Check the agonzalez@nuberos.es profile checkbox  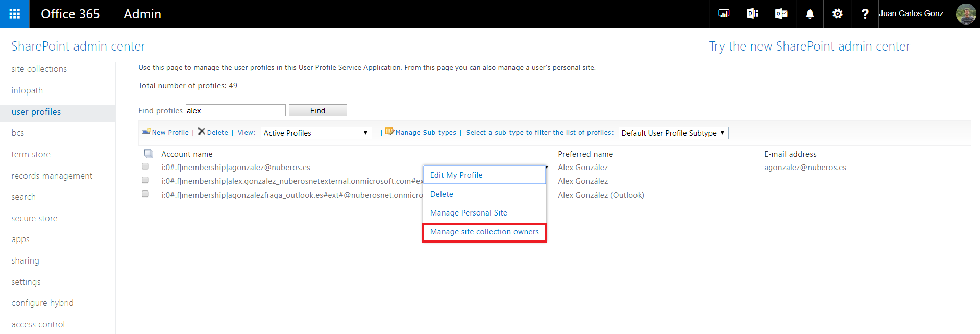145,166
